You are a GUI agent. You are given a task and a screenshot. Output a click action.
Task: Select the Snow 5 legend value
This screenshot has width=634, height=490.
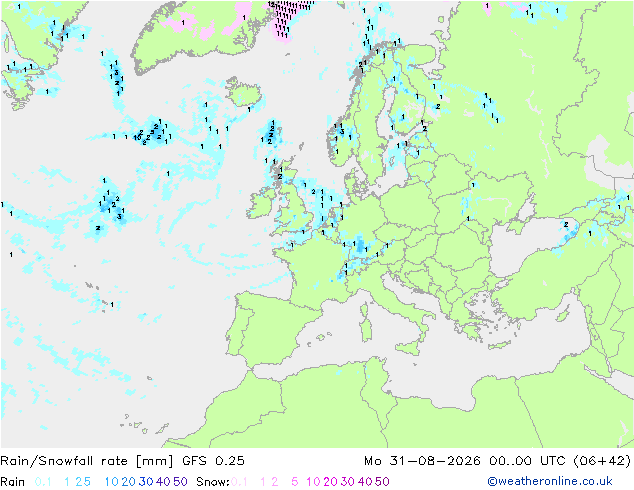295,482
